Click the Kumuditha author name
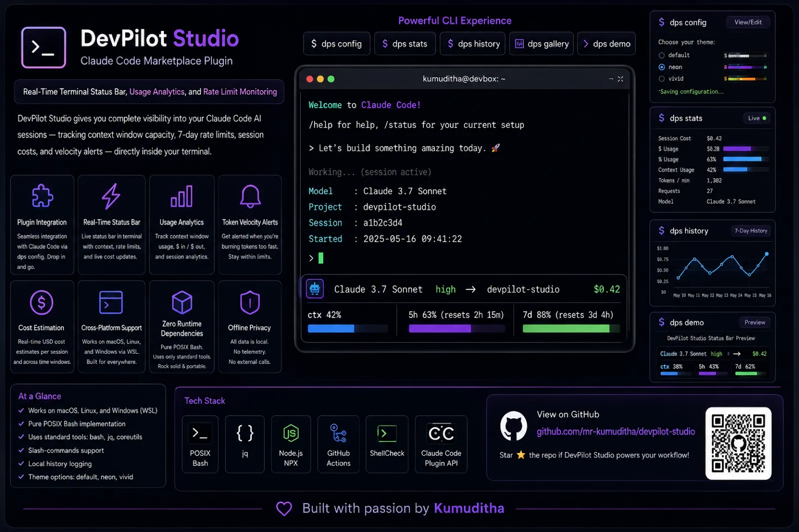The width and height of the screenshot is (799, 532). pos(469,508)
